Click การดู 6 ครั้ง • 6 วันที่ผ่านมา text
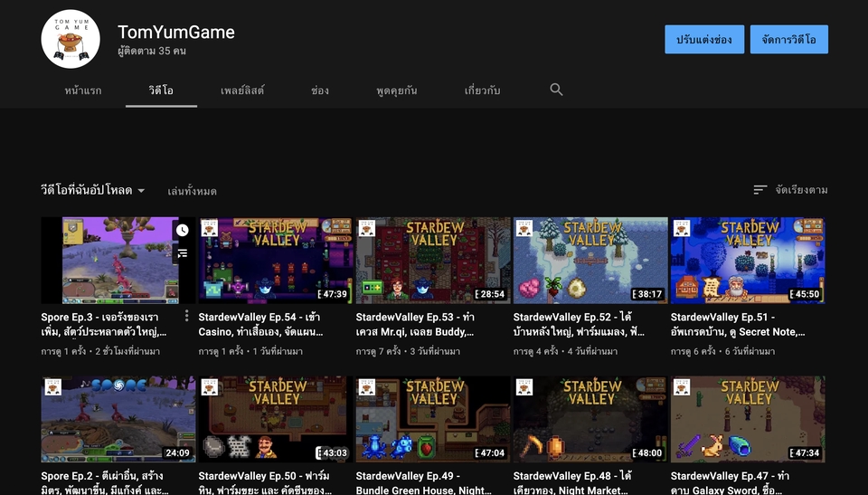The height and width of the screenshot is (495, 868). click(723, 351)
